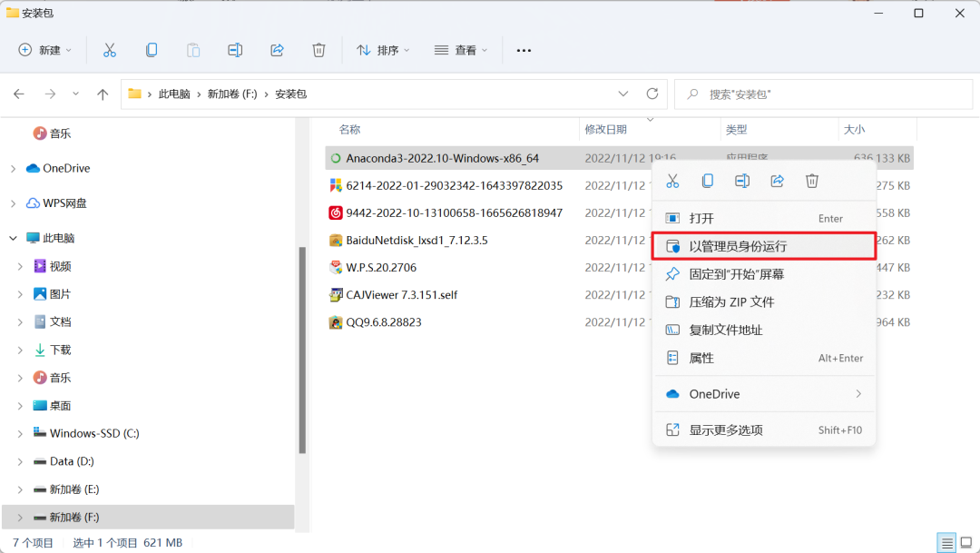Expand Data (D:) drive node

20,461
